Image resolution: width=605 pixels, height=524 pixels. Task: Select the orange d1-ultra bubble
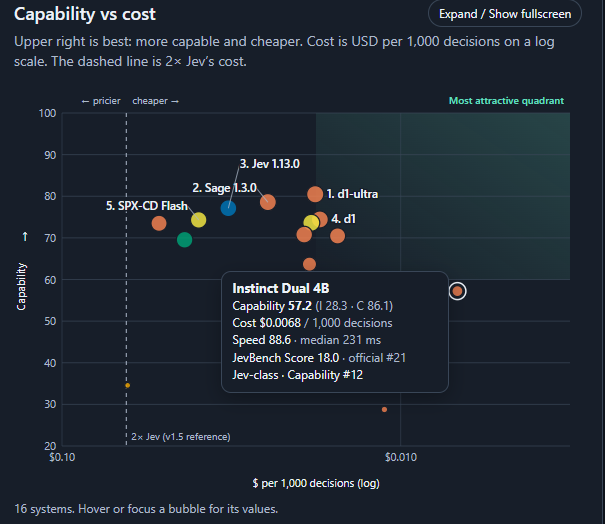click(315, 194)
